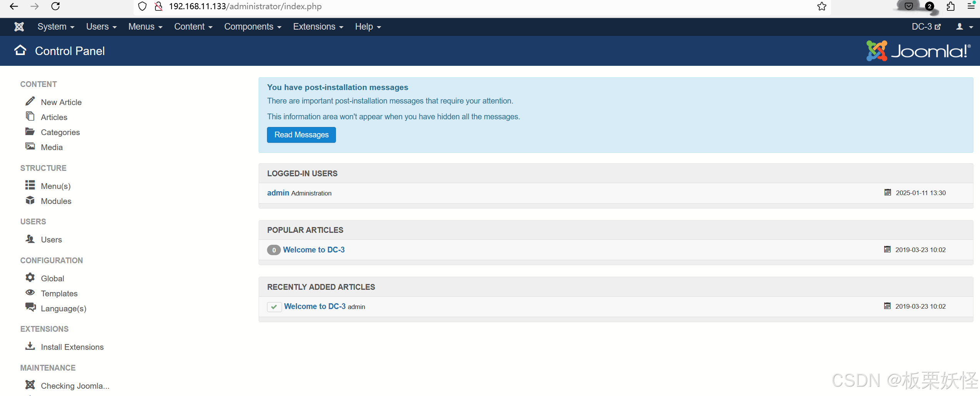The image size is (980, 396).
Task: Click the New Article pencil icon
Action: pos(30,101)
